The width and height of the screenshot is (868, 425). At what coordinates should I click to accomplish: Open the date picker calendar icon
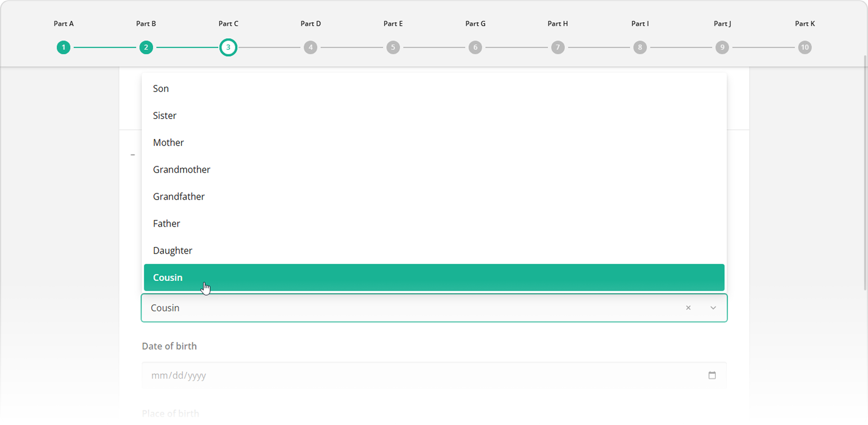pyautogui.click(x=712, y=375)
